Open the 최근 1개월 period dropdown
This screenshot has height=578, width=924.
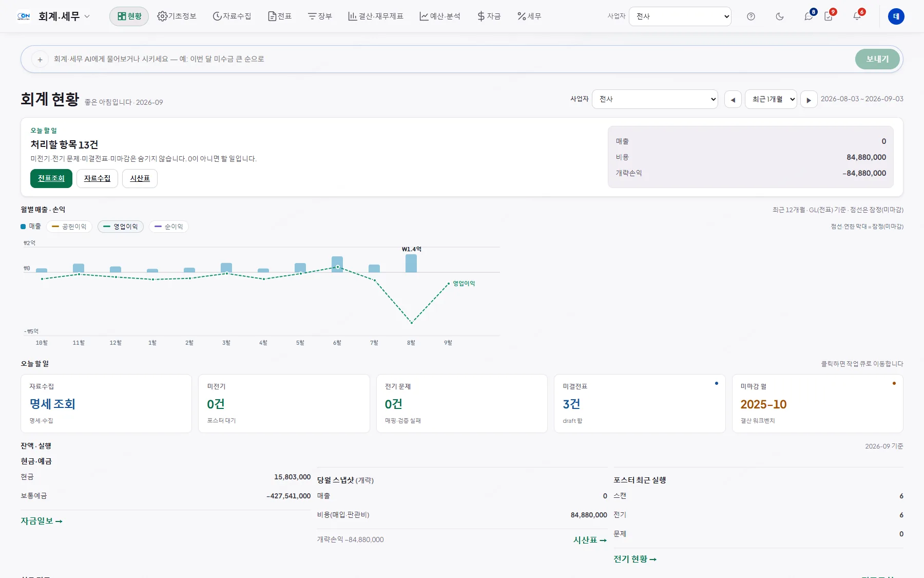(771, 99)
